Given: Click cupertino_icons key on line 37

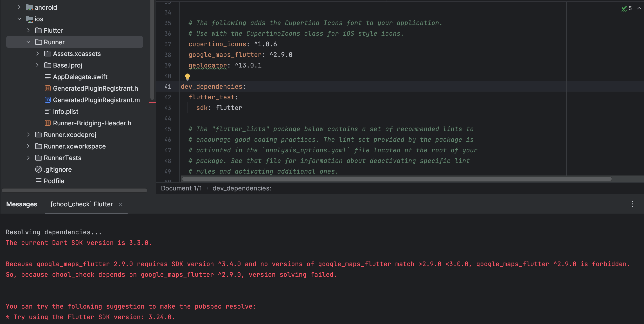Looking at the screenshot, I should (217, 44).
